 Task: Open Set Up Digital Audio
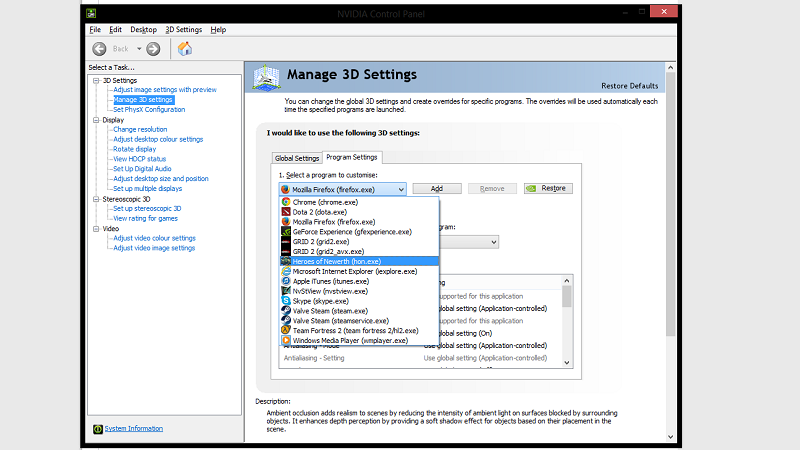coord(142,169)
